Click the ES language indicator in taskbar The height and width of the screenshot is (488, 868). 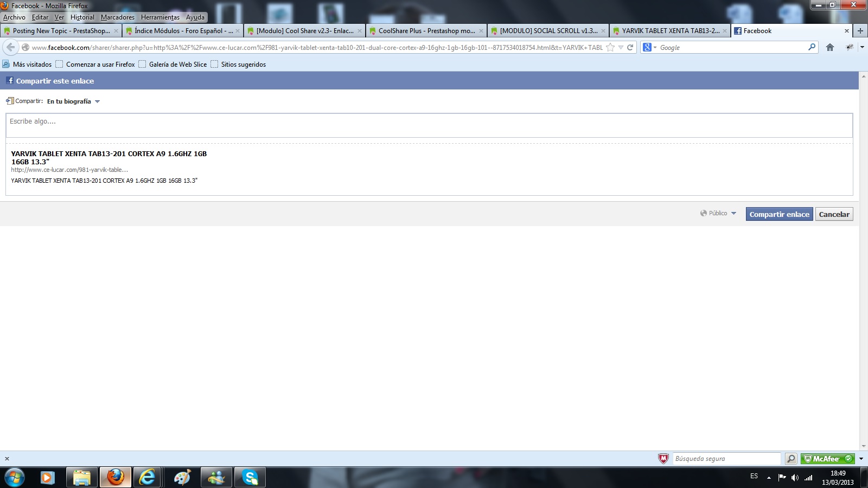tap(754, 476)
